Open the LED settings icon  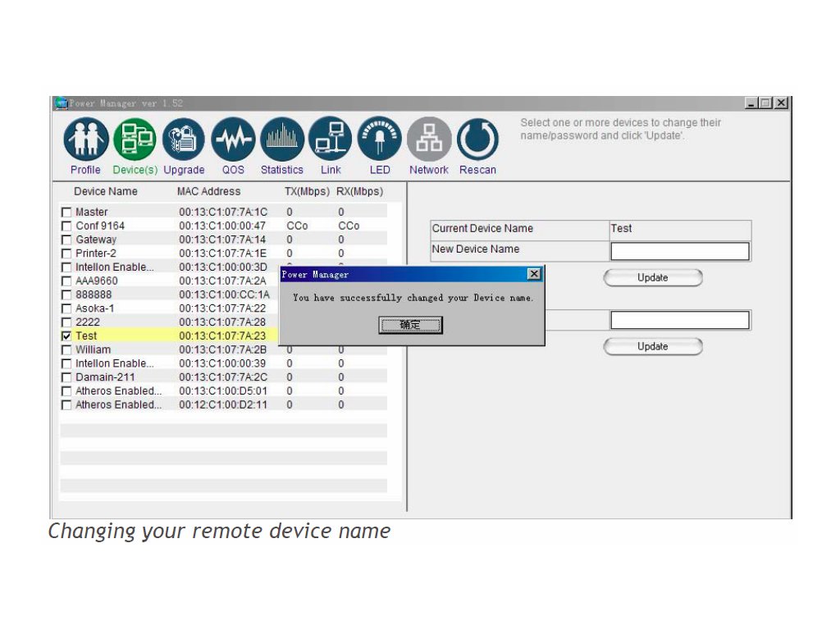click(380, 139)
